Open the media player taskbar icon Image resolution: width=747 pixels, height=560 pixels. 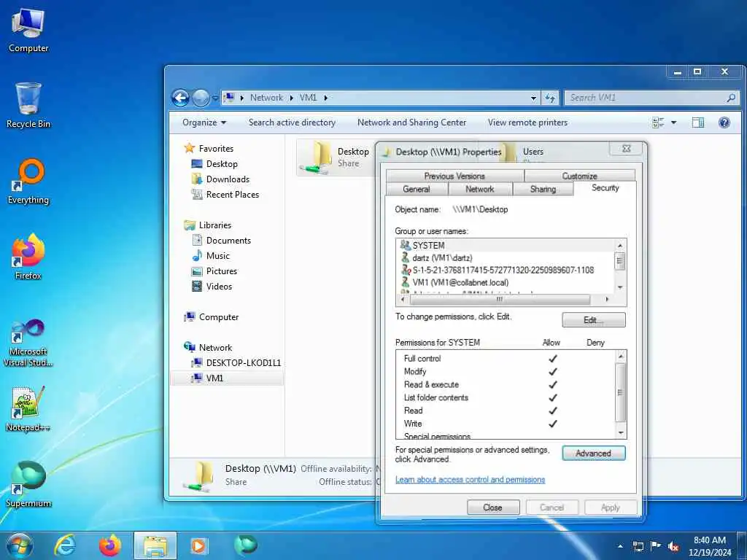click(199, 545)
